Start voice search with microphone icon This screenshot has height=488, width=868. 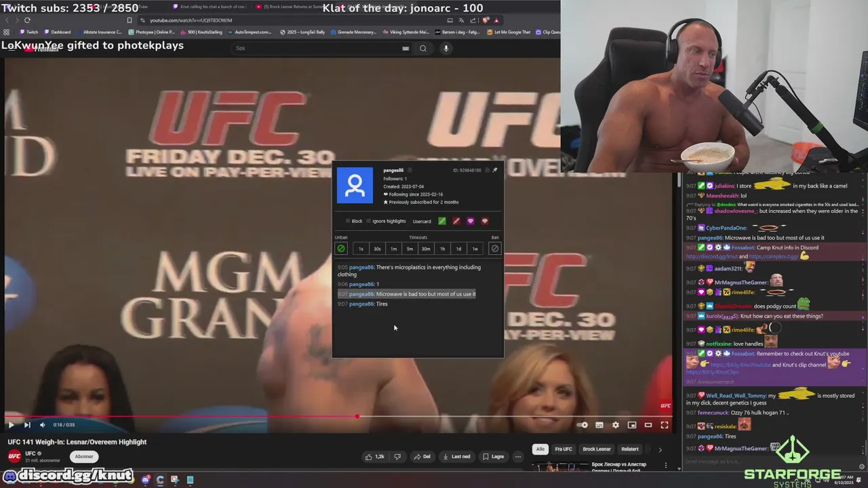446,48
